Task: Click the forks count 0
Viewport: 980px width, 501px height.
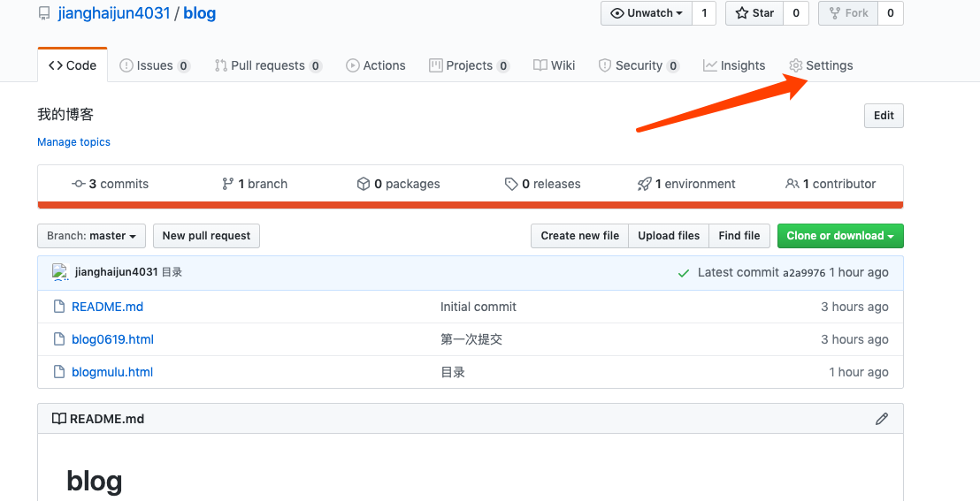Action: coord(890,13)
